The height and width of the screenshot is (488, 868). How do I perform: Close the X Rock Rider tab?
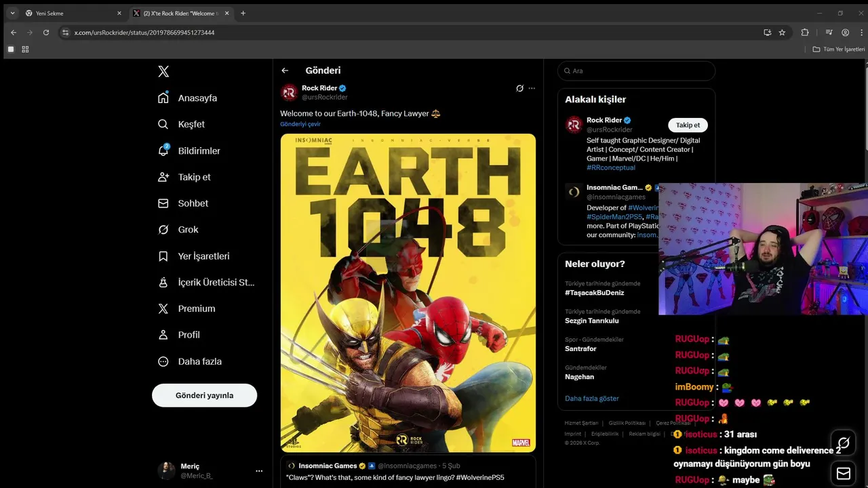[x=227, y=13]
